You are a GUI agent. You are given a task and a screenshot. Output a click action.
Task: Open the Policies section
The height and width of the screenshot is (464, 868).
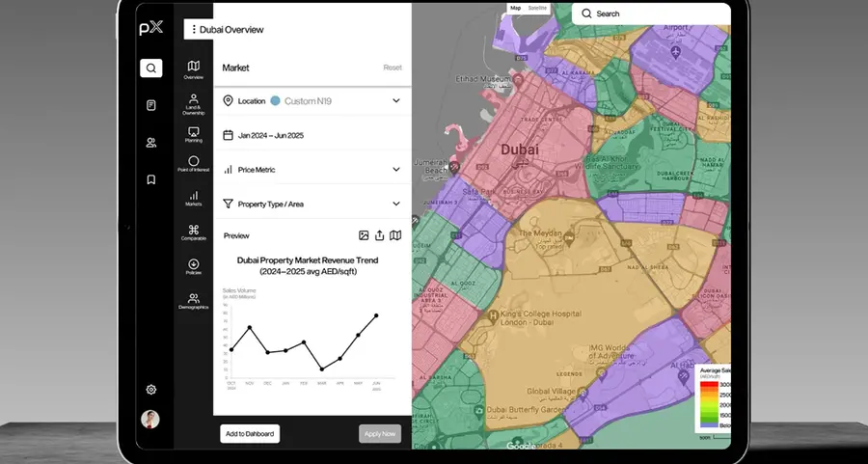pos(193,266)
